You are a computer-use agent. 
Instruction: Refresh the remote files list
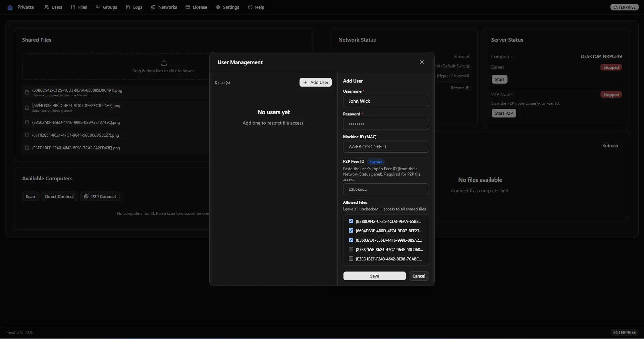[x=610, y=145]
